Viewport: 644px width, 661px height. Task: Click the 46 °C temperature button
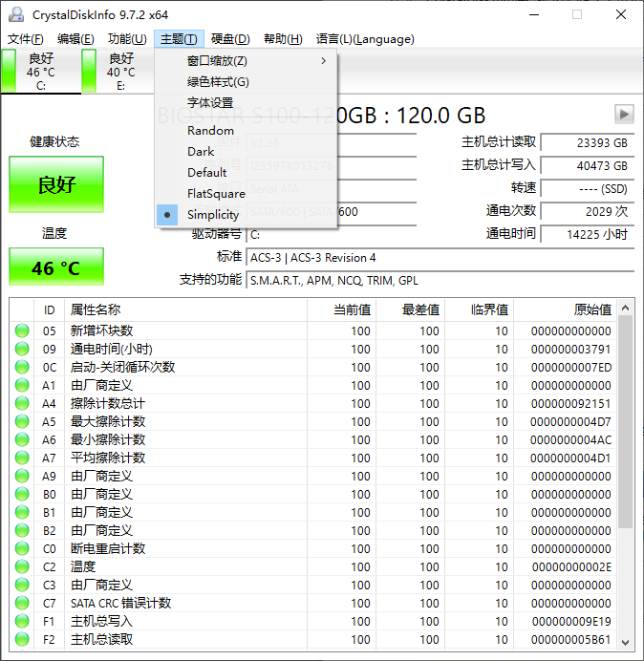[x=56, y=267]
